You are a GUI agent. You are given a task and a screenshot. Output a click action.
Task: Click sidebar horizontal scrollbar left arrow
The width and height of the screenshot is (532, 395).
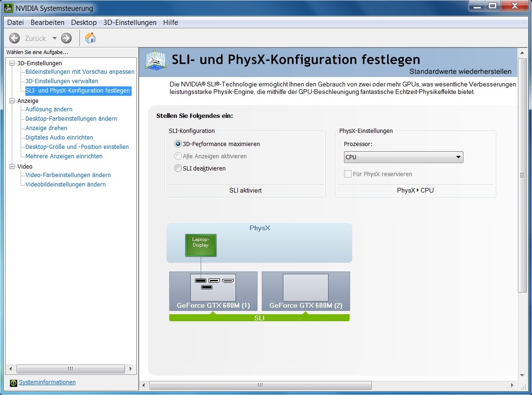pyautogui.click(x=10, y=369)
